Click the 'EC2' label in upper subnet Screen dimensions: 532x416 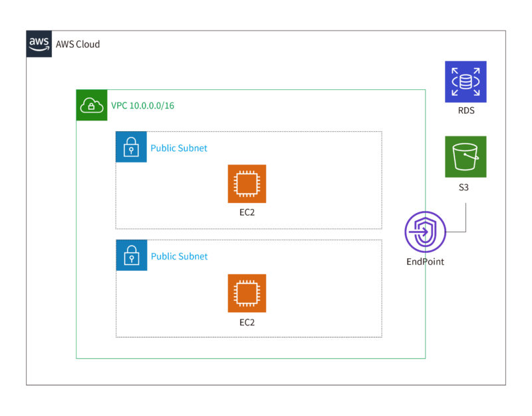pos(247,212)
